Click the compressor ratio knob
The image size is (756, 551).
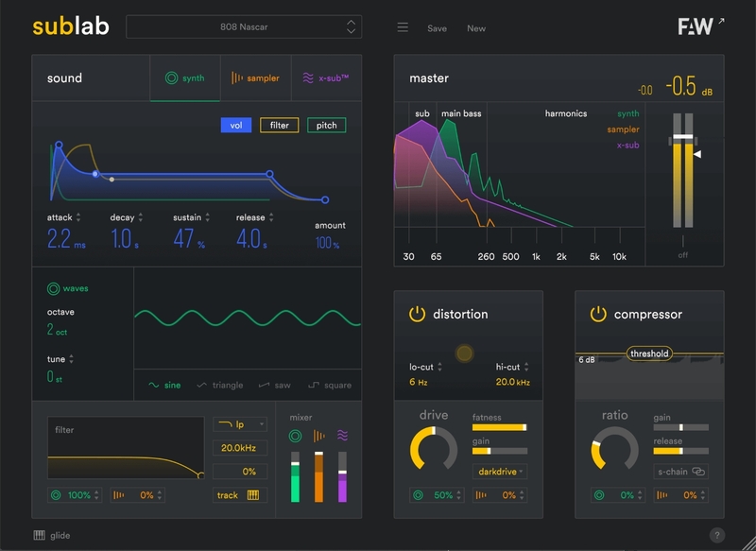click(615, 449)
